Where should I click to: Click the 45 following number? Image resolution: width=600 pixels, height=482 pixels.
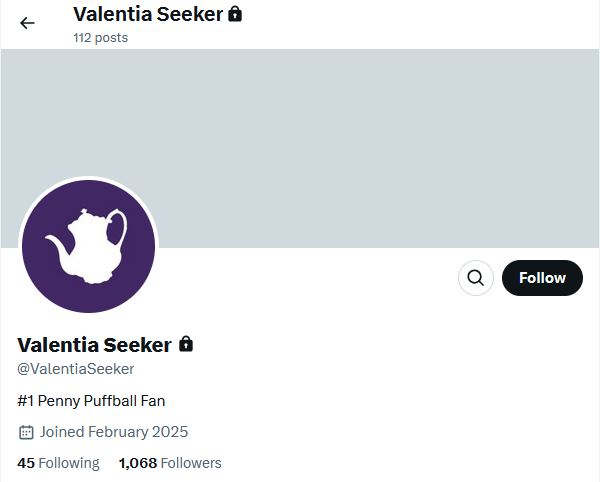click(x=26, y=463)
